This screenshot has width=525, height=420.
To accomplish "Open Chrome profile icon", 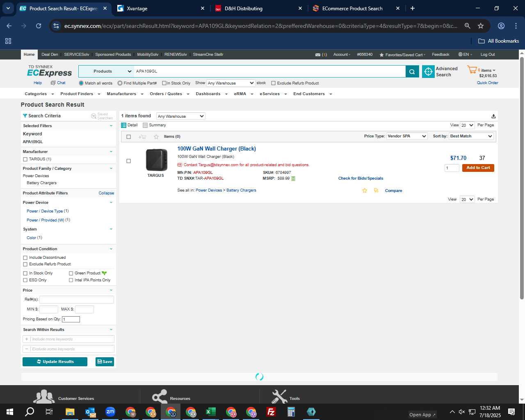I will tap(501, 26).
